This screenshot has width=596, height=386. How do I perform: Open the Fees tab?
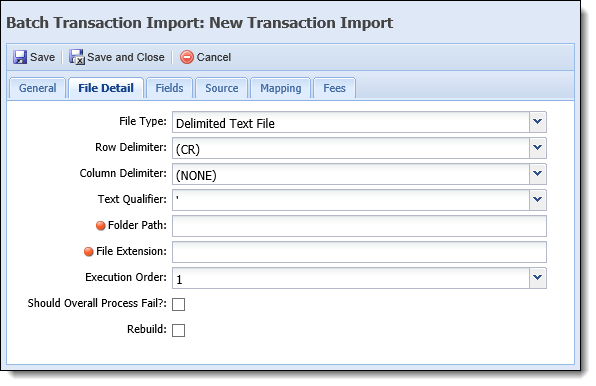(334, 88)
